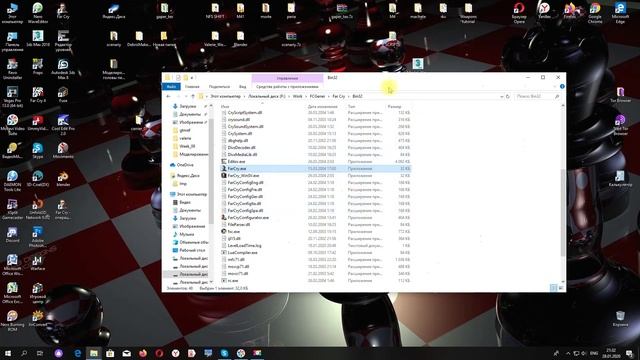Open Google Chrome desktop shortcut
The image size is (640, 360).
tap(595, 12)
